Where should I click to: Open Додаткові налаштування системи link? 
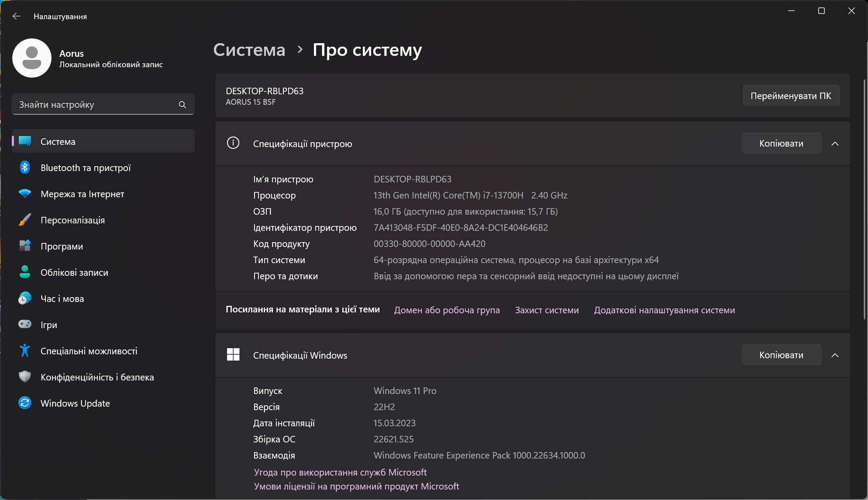(x=664, y=310)
